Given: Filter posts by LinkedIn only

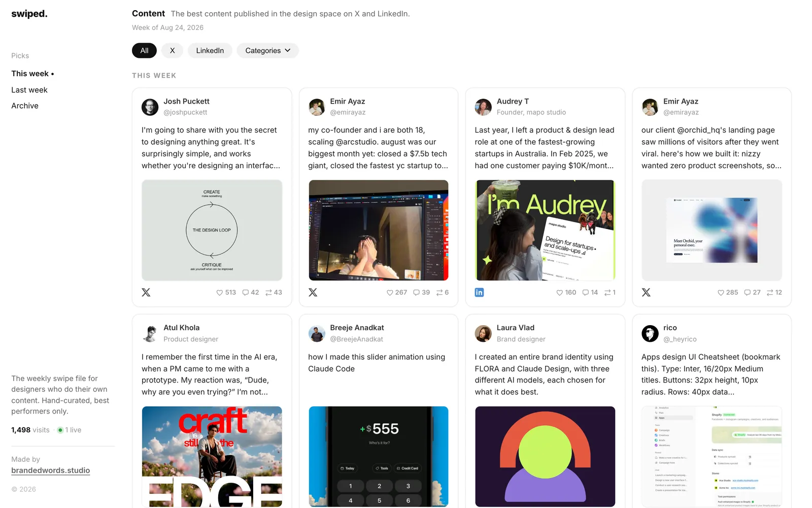Looking at the screenshot, I should [210, 51].
